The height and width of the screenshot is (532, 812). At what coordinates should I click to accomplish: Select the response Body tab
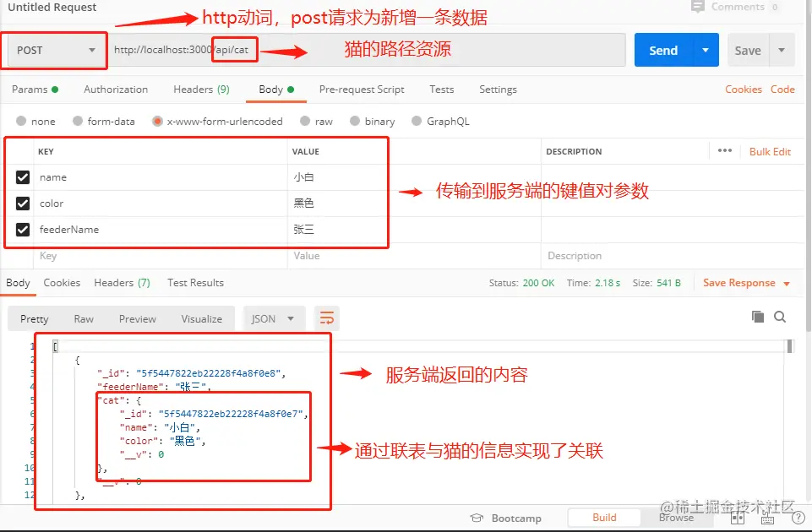(x=18, y=283)
